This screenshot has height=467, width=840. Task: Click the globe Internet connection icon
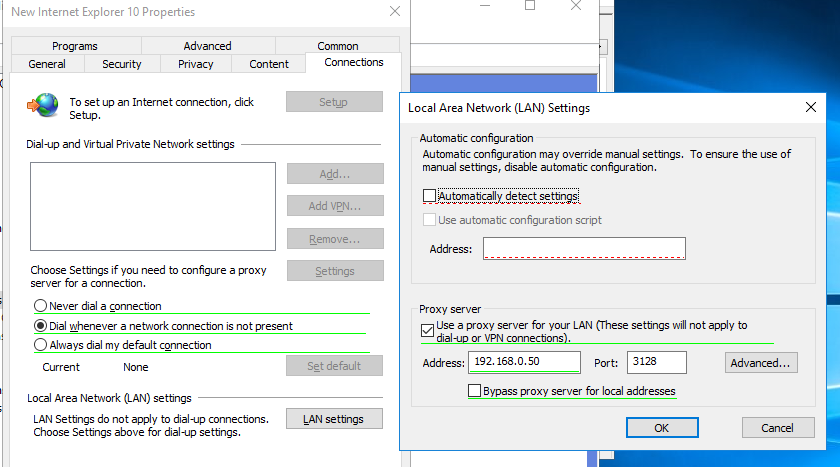(43, 105)
